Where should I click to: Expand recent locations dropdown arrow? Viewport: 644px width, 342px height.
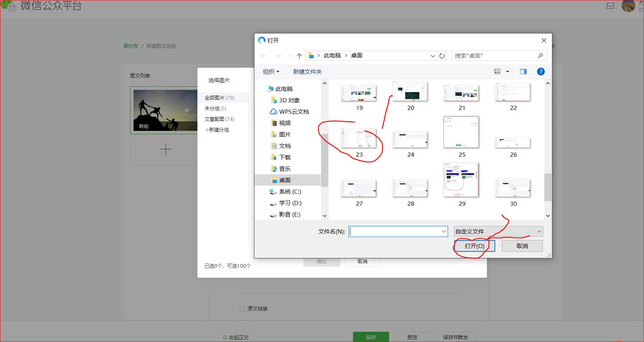289,56
